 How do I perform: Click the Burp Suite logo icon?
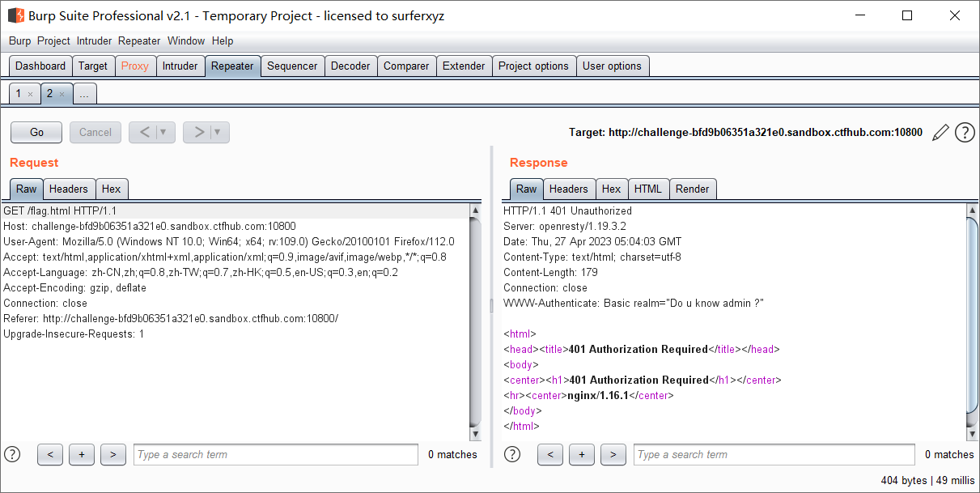(15, 15)
